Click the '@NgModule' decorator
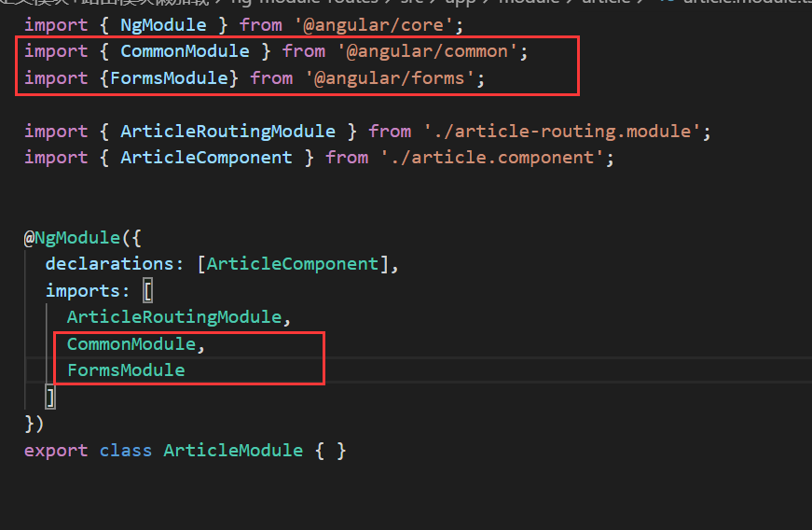812x530 pixels. 72,238
